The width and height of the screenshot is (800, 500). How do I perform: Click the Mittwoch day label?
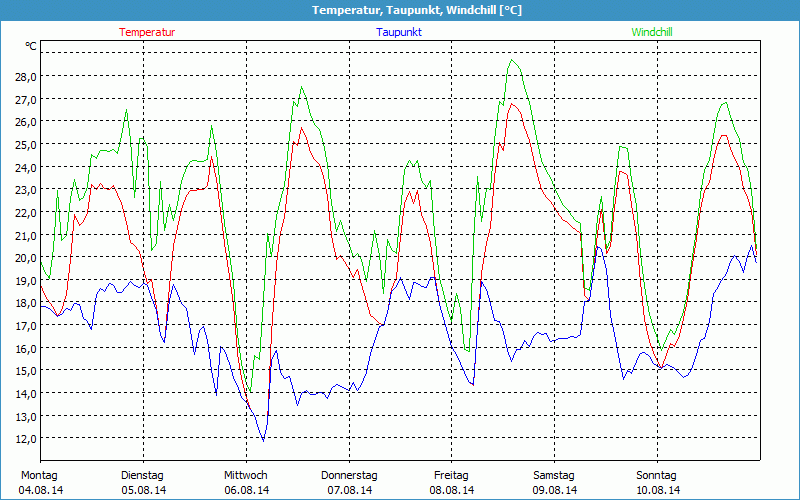tap(245, 476)
